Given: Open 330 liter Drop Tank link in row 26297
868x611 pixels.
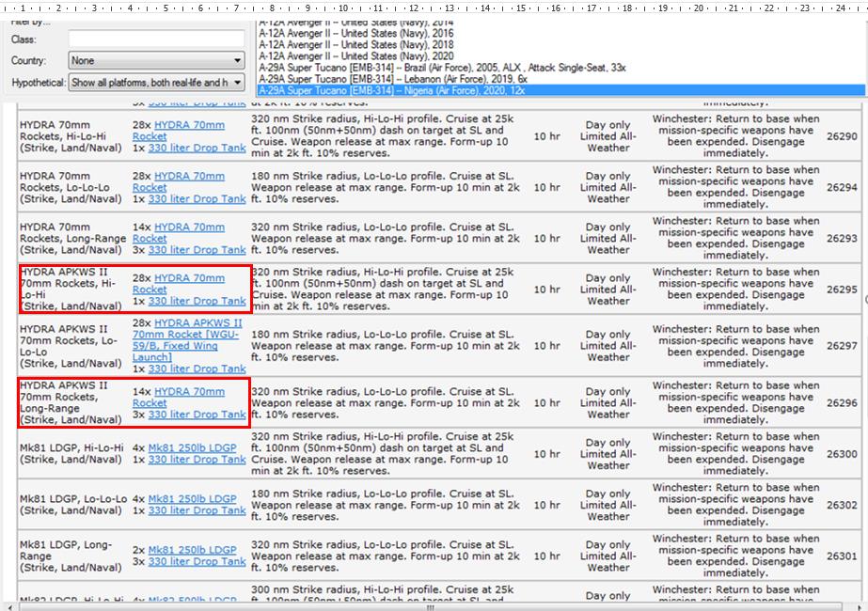Looking at the screenshot, I should coord(197,368).
